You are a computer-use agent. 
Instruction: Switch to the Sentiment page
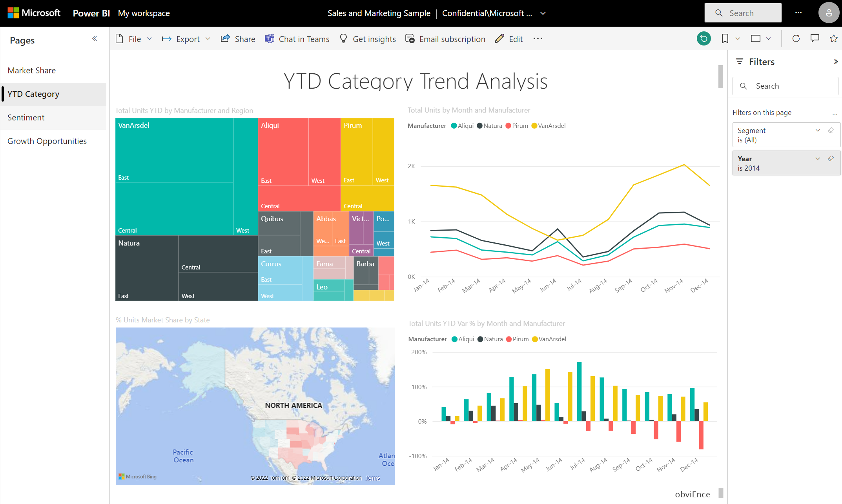[x=26, y=118]
